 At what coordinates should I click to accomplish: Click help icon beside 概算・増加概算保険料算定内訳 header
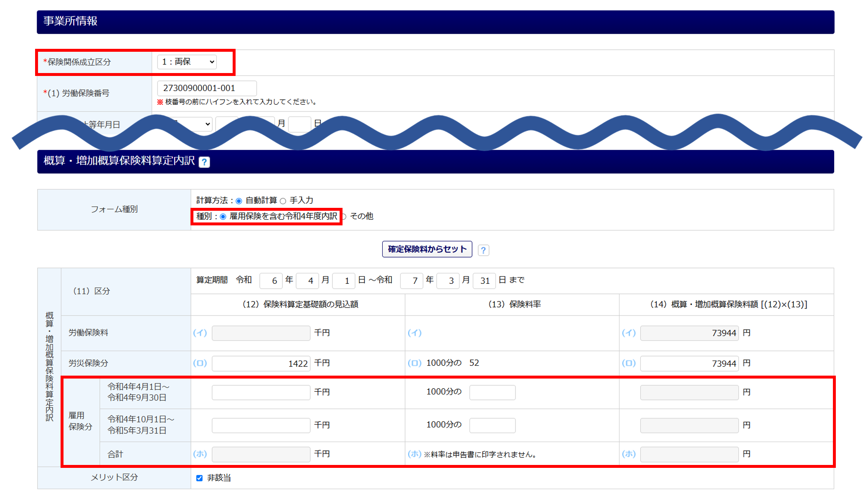(204, 162)
